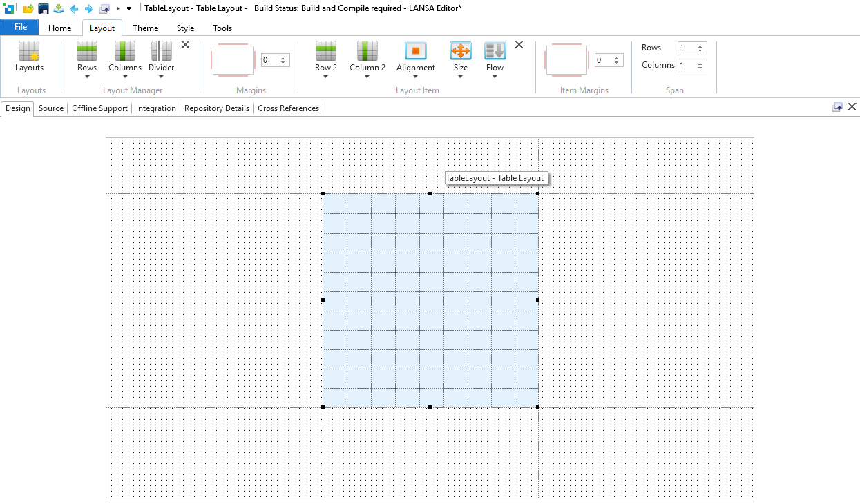The image size is (860, 504).
Task: Open the Cross References tab
Action: click(289, 108)
